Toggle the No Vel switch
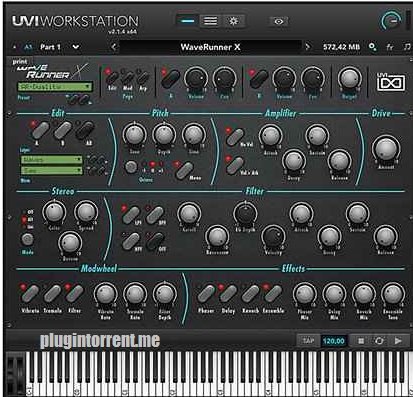Screen dimensions: 413x397 click(x=235, y=137)
